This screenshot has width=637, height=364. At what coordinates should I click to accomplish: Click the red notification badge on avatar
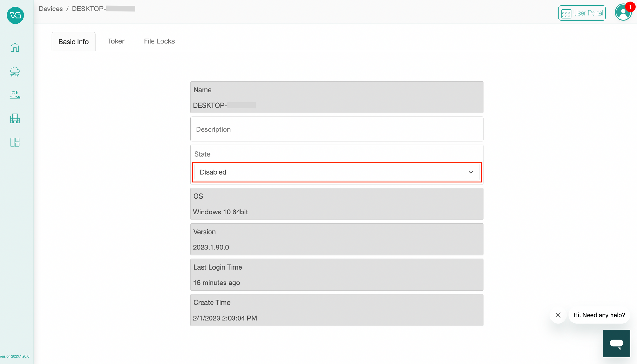630,7
